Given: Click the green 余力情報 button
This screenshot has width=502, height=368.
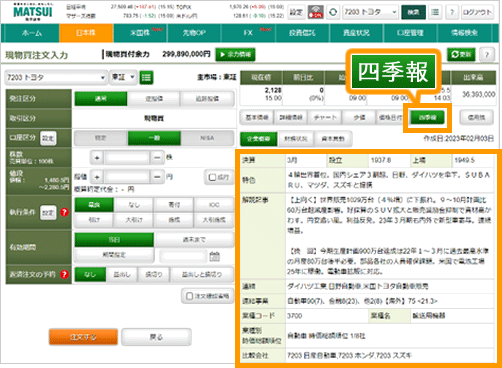Looking at the screenshot, I should (x=235, y=54).
